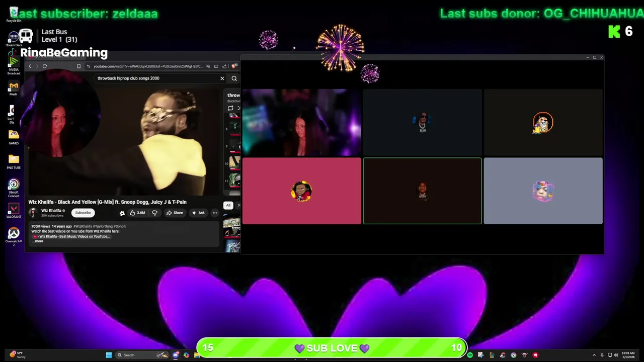Screen dimensions: 644x362
Task: Click the Wiz Khalifa channel avatar
Action: (x=33, y=213)
